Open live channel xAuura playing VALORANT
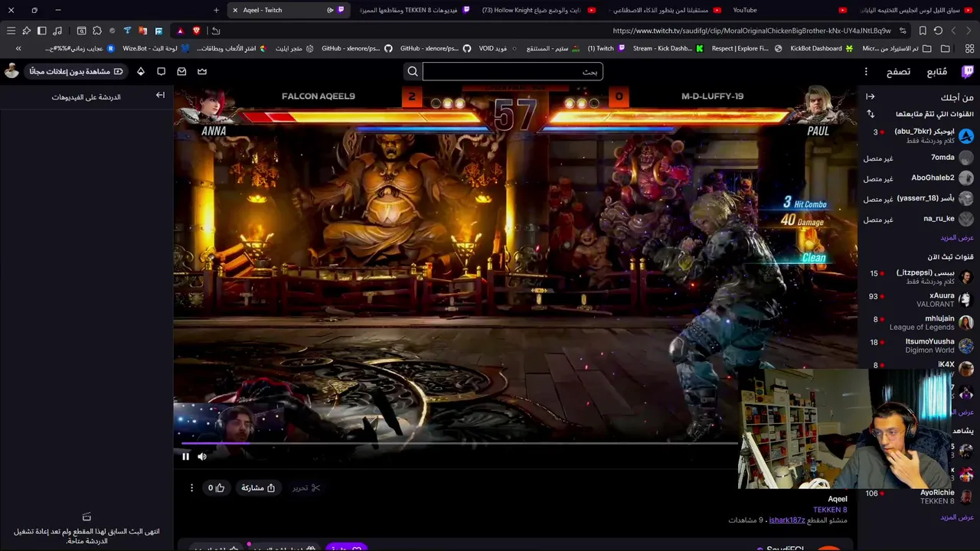The width and height of the screenshot is (980, 551). pyautogui.click(x=919, y=299)
